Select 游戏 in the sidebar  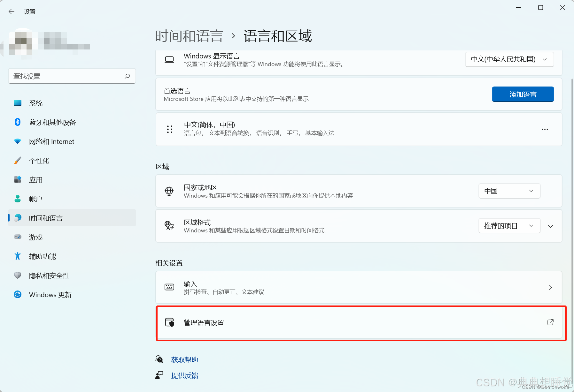coord(72,237)
